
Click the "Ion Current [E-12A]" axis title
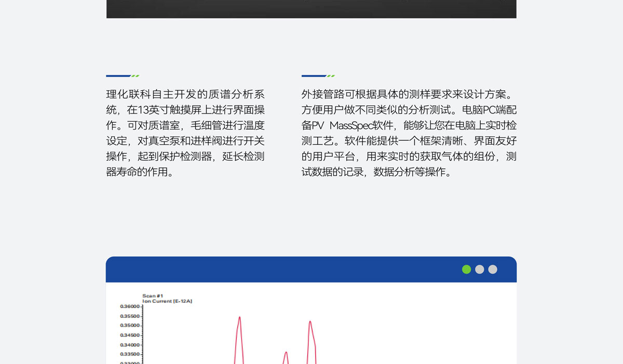coord(167,301)
